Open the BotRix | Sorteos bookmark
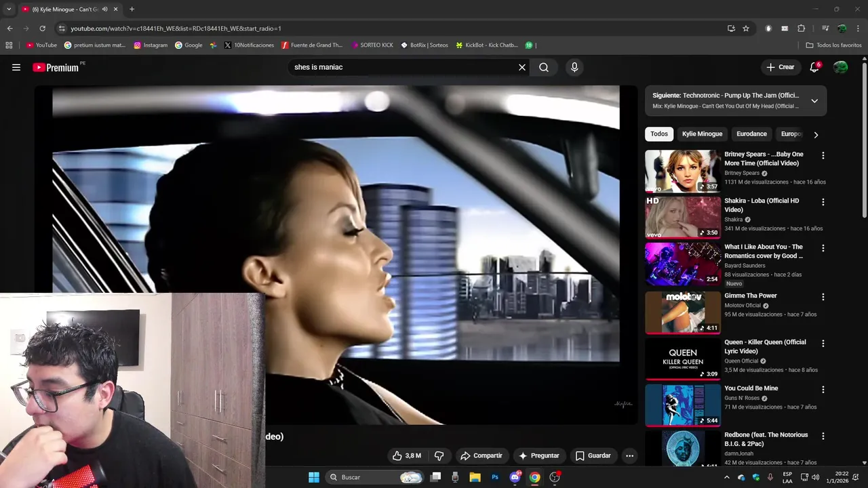Image resolution: width=868 pixels, height=488 pixels. (x=425, y=45)
